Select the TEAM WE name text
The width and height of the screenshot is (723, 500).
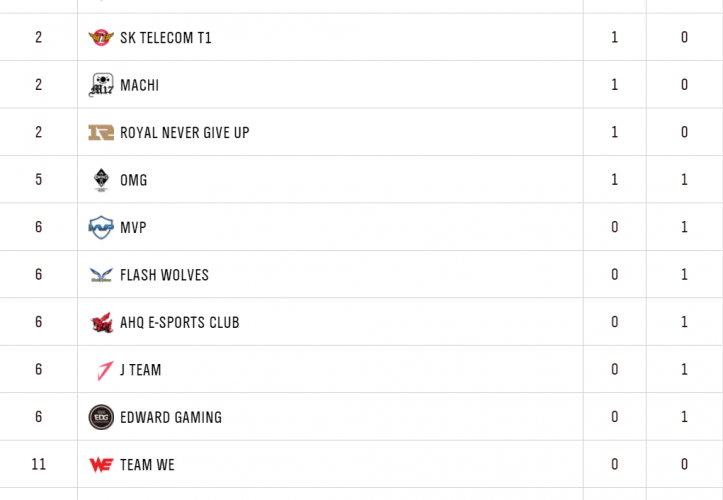click(147, 465)
